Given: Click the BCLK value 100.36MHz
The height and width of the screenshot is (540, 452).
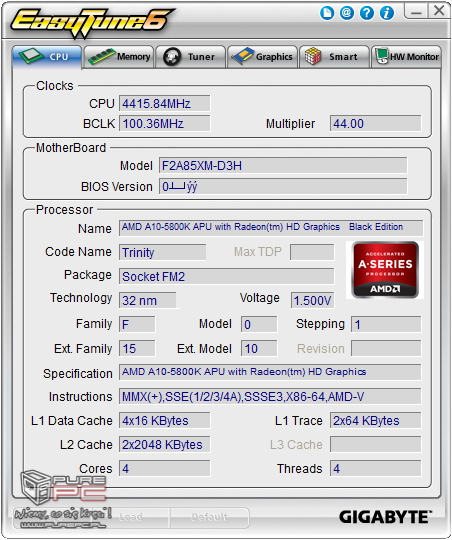Looking at the screenshot, I should [x=164, y=123].
